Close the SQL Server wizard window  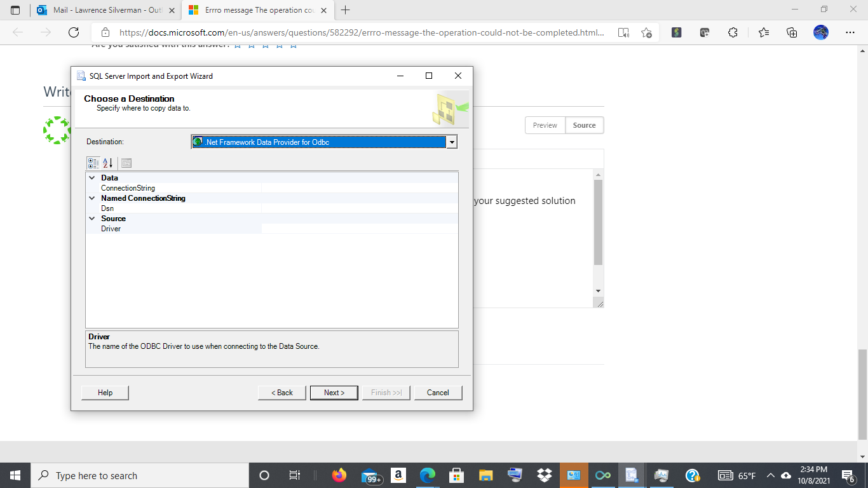click(x=458, y=76)
